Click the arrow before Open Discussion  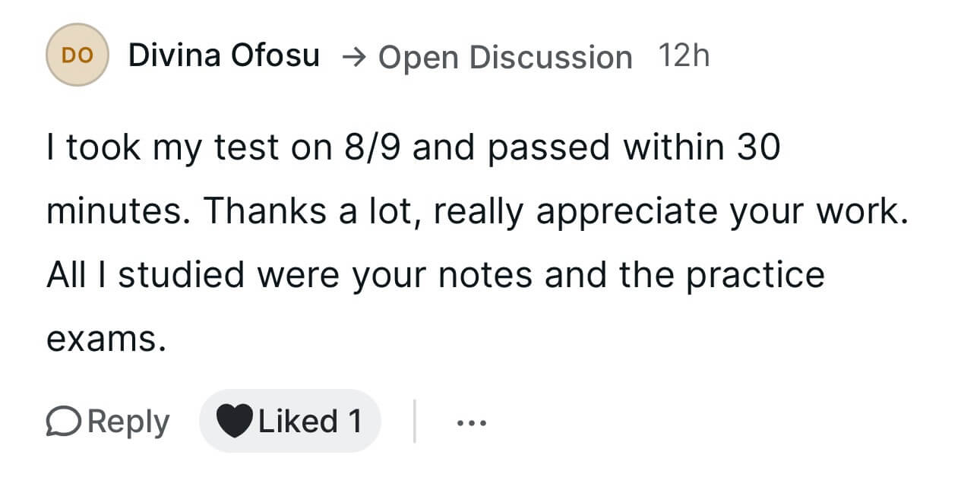(x=354, y=56)
